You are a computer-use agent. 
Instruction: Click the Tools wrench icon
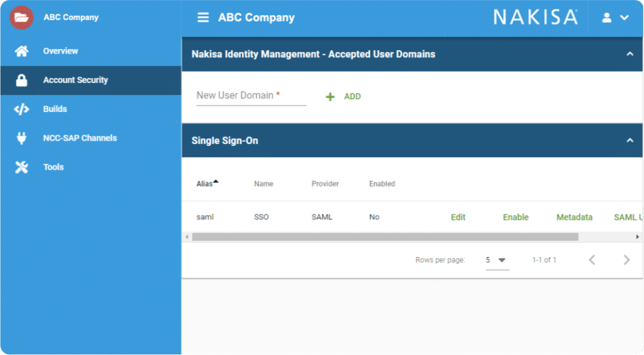[x=21, y=167]
